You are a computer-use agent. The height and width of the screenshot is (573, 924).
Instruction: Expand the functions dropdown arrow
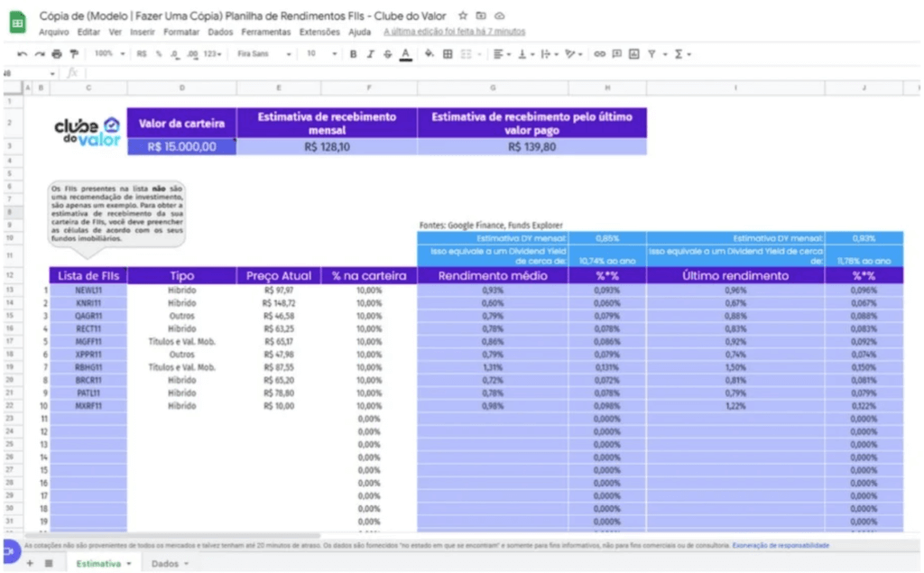click(x=689, y=54)
